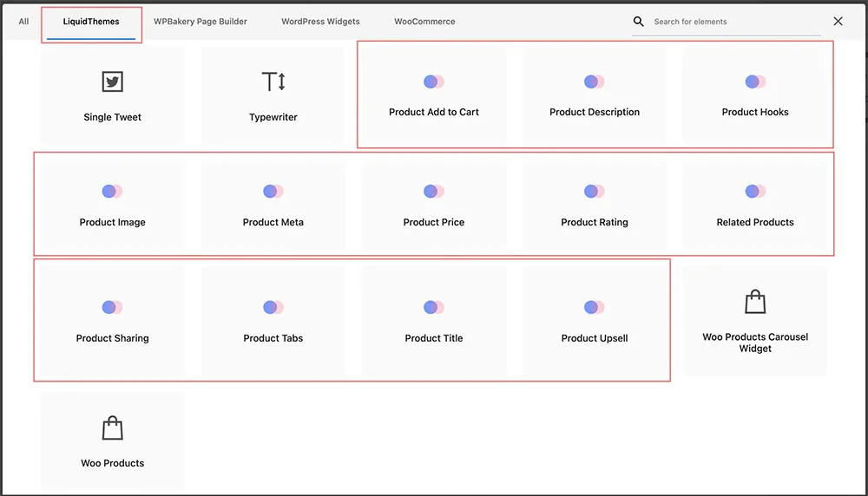
Task: Choose the Product Hooks label
Action: (x=755, y=112)
